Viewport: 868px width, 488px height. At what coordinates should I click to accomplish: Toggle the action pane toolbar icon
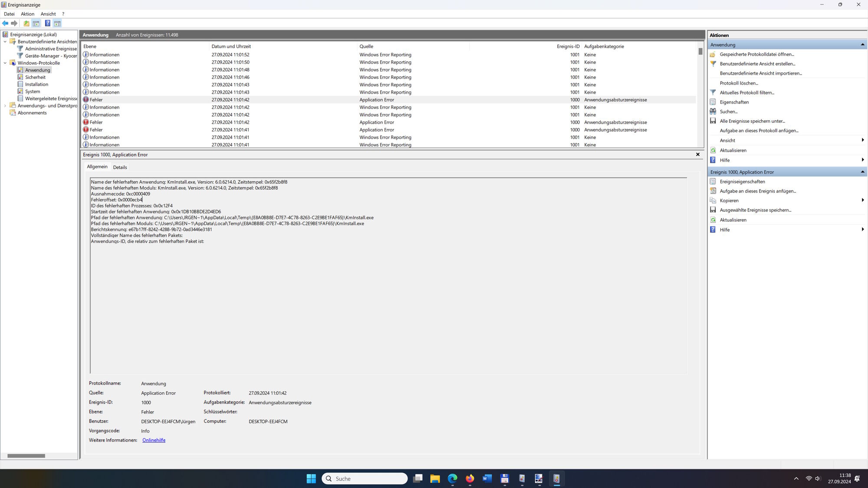pos(57,23)
